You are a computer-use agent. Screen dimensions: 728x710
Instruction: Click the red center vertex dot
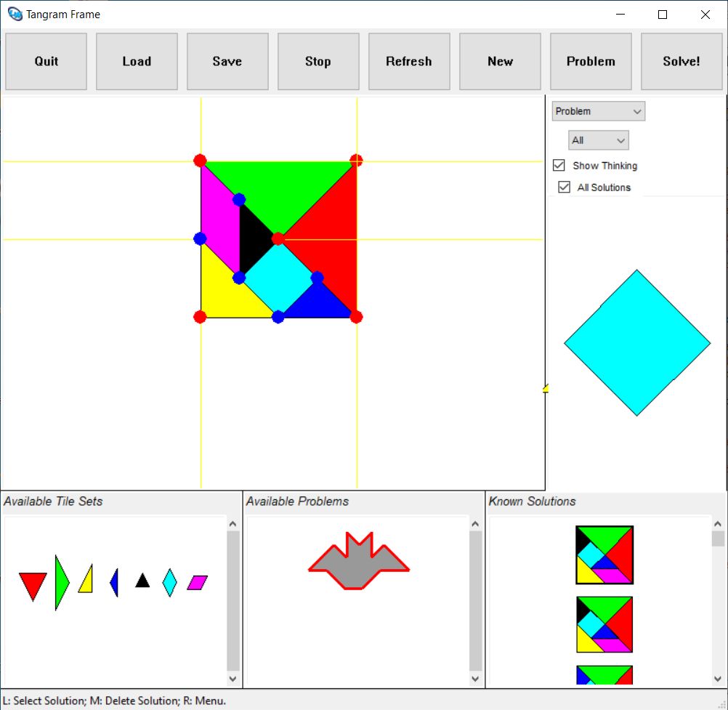pyautogui.click(x=278, y=239)
